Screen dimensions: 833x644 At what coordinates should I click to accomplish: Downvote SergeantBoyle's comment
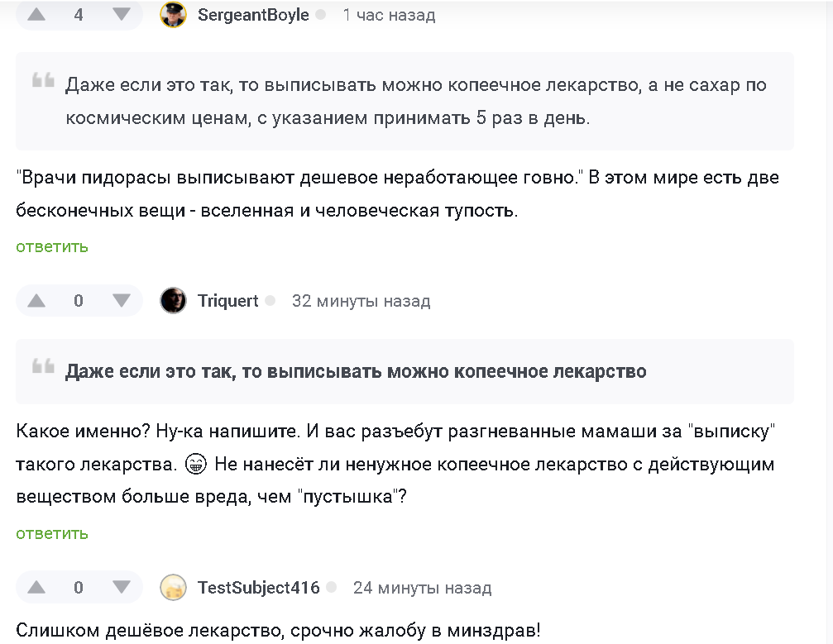pyautogui.click(x=122, y=14)
